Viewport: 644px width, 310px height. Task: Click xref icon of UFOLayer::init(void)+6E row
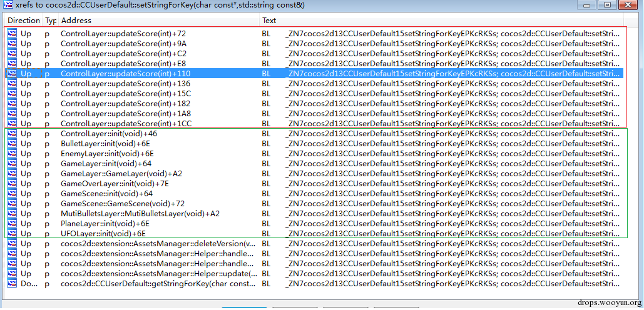click(11, 234)
